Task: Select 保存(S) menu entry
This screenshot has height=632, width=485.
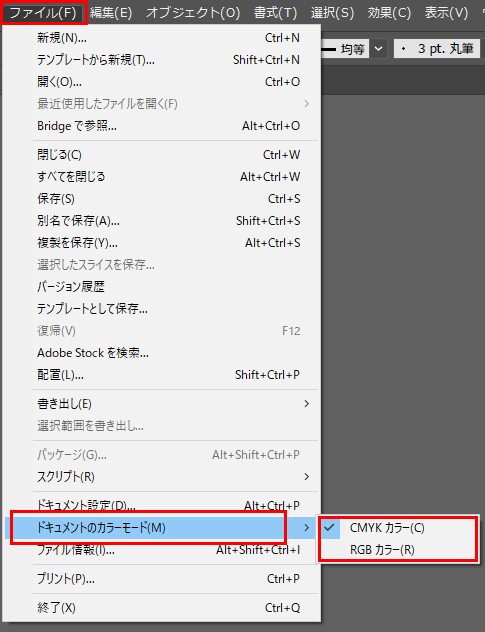Action: 163,199
